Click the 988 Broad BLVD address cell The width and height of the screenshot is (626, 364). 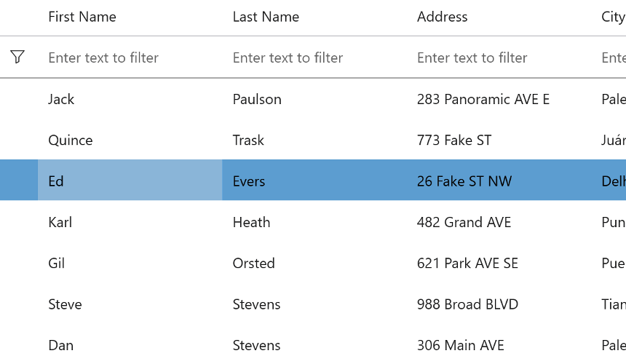(467, 304)
